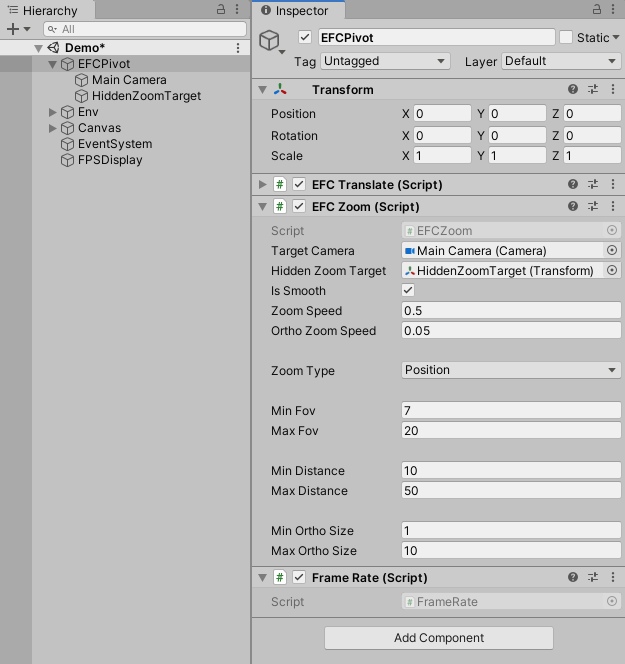This screenshot has width=625, height=664.
Task: Collapse the Transform component foldout
Action: (263, 90)
